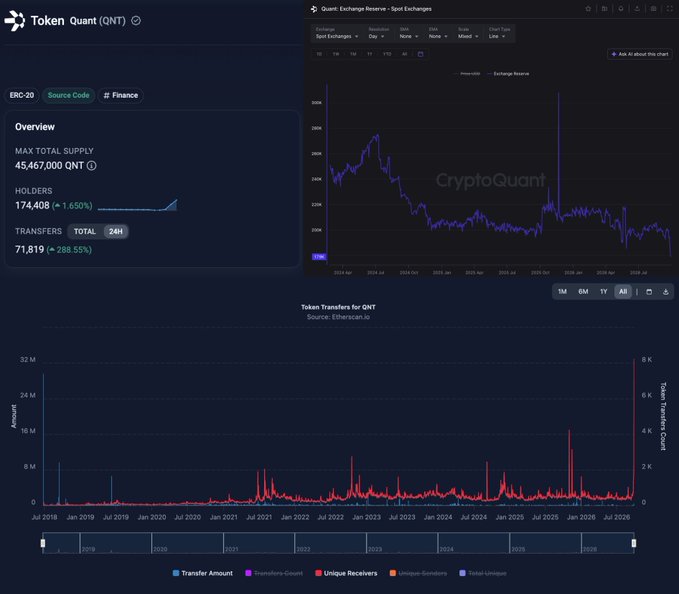Click Ask AI about this chart
This screenshot has width=679, height=594.
[640, 54]
